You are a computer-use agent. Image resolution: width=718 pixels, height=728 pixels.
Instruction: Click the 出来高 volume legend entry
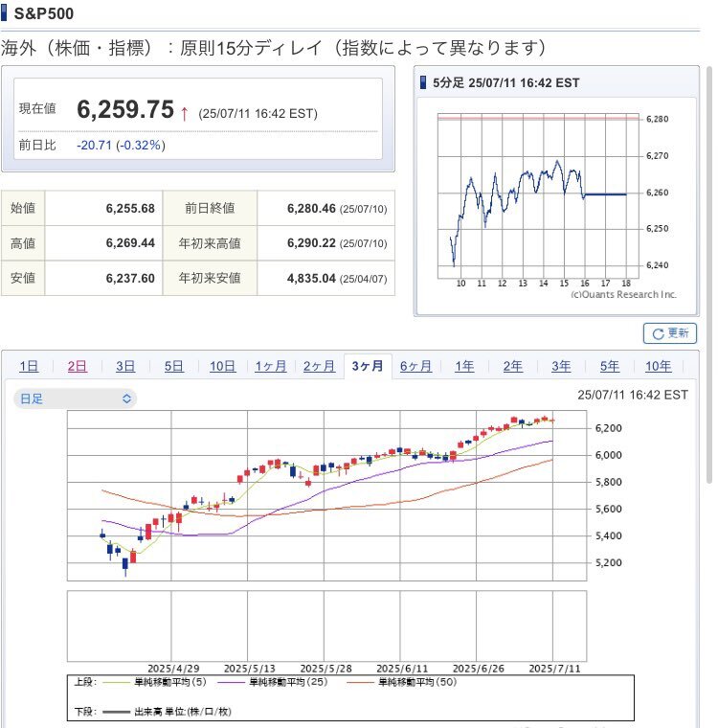(x=168, y=712)
